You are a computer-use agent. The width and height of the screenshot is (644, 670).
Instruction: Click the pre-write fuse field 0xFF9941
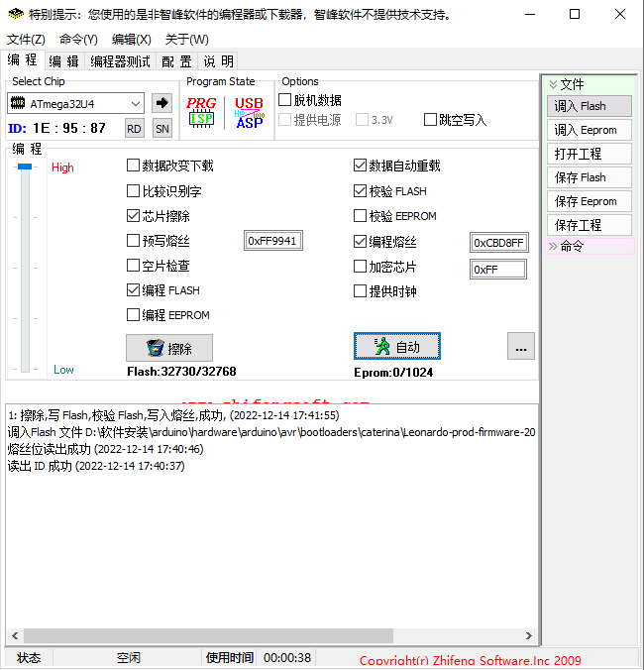273,241
